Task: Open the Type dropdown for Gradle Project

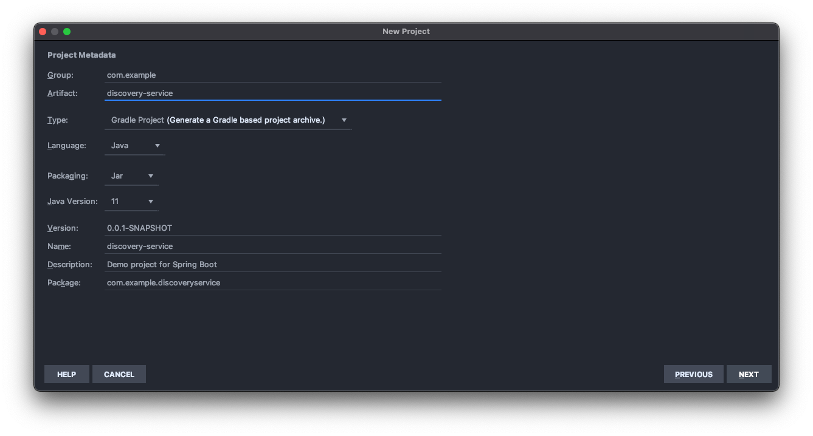Action: [x=228, y=120]
